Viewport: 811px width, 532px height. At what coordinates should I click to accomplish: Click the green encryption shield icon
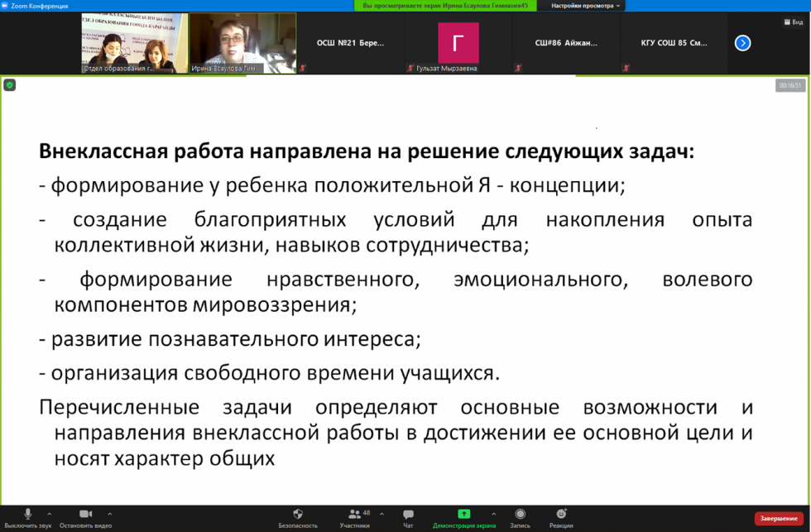point(10,84)
